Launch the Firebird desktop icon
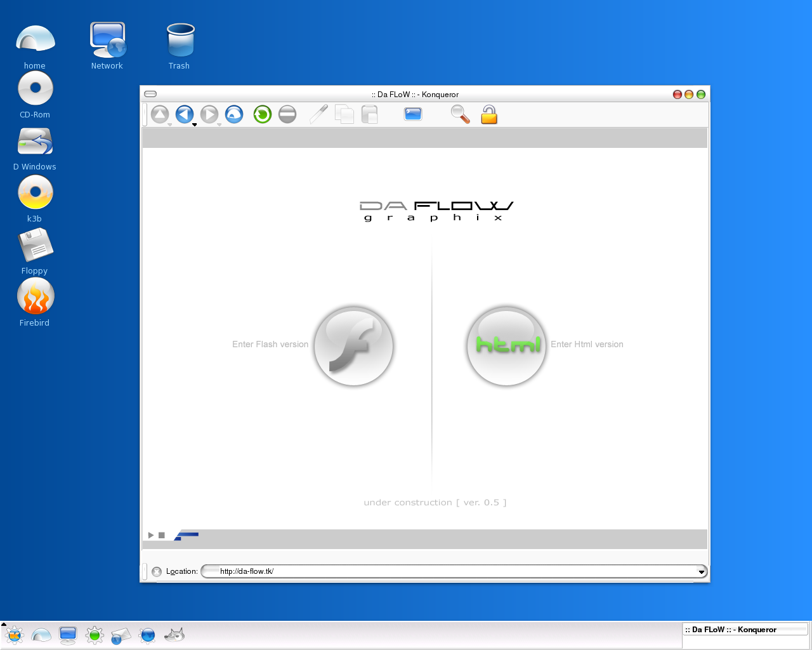This screenshot has width=812, height=650. click(x=35, y=303)
